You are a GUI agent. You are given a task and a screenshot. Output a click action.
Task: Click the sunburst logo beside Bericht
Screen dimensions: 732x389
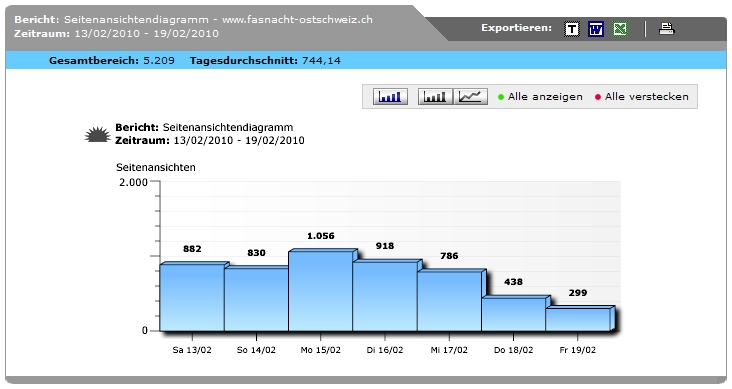click(98, 134)
